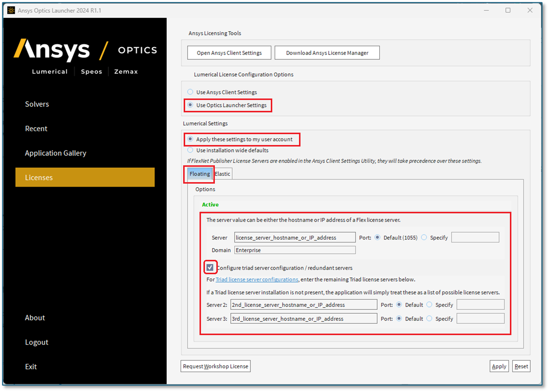549x392 pixels.
Task: Click the Ansys Optics logo
Action: 85,49
